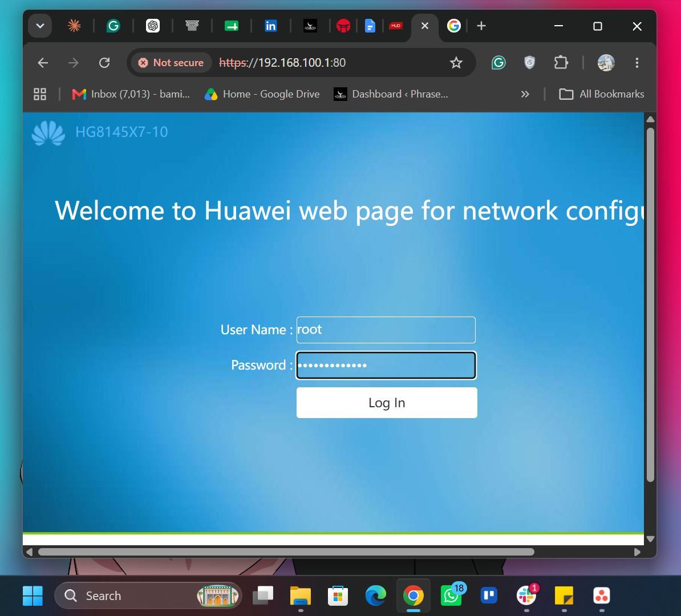Click the Log In button
The height and width of the screenshot is (616, 681).
click(387, 403)
